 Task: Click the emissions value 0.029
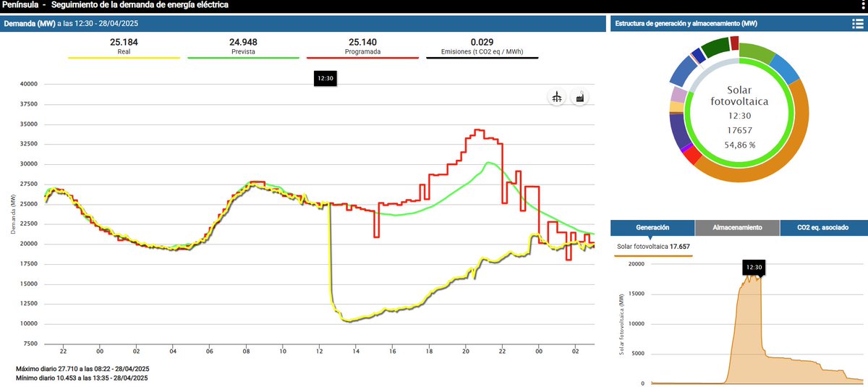[x=482, y=43]
